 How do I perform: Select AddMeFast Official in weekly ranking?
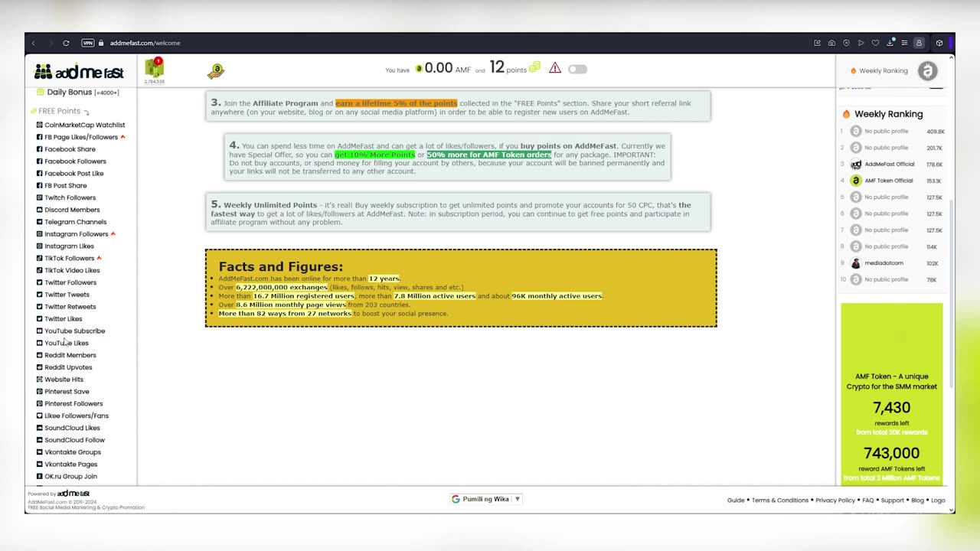[x=890, y=164]
